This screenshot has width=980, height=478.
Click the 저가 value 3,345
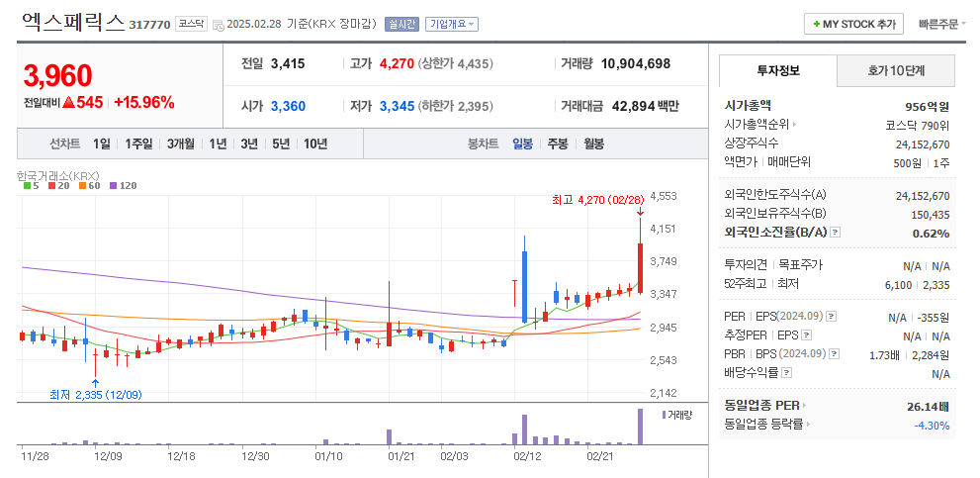click(397, 106)
